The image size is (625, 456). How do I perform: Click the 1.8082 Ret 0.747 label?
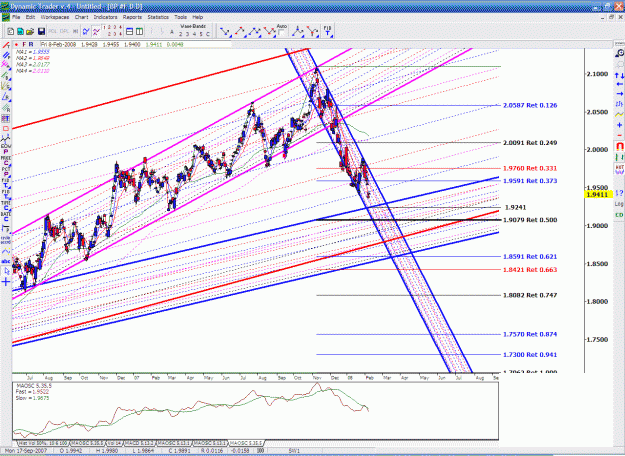pos(530,295)
